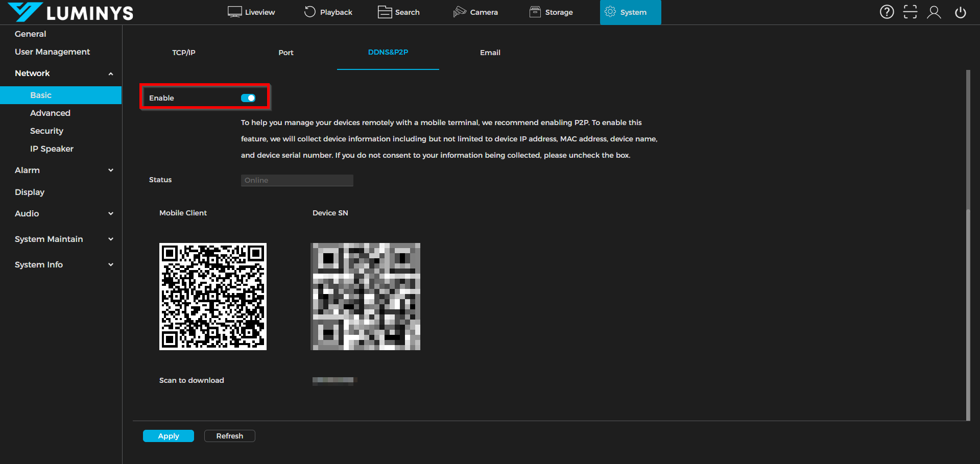Collapse the Network sidebar section
This screenshot has height=464, width=980.
(111, 74)
